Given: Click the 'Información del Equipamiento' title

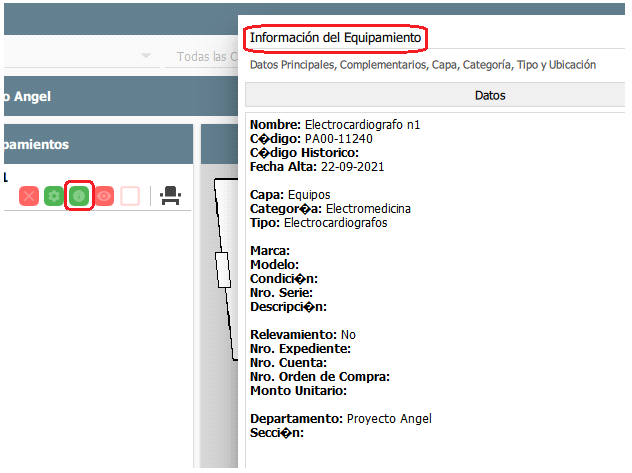Looking at the screenshot, I should [336, 38].
